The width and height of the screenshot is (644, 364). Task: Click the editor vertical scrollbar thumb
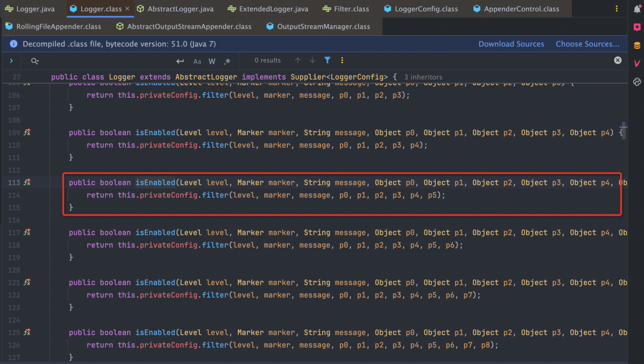pos(624,130)
